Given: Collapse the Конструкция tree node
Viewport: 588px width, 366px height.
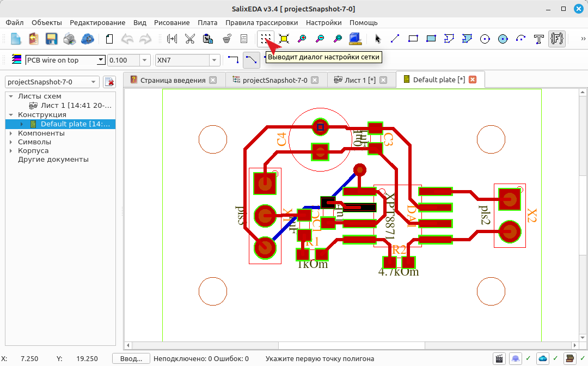Looking at the screenshot, I should 11,115.
